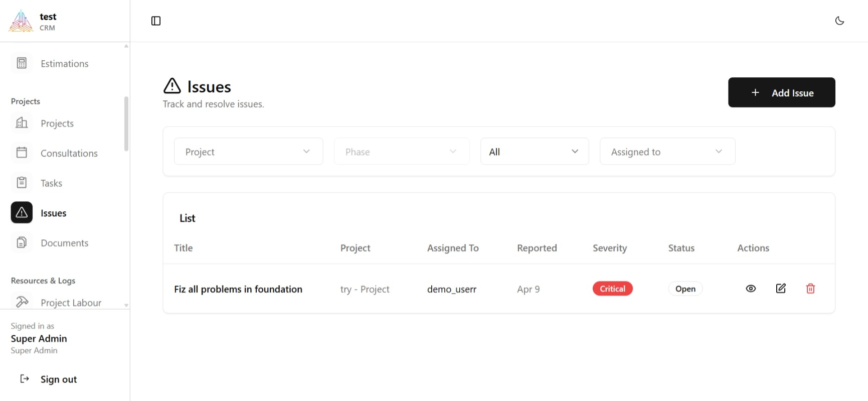Click the 'demo_userr' assignee cell
Viewport: 868px width, 401px height.
click(x=452, y=289)
